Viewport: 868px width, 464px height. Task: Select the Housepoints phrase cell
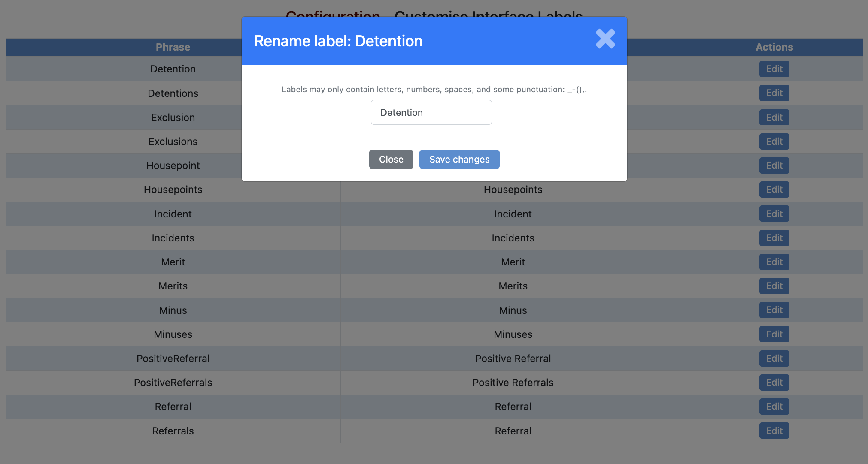point(173,190)
